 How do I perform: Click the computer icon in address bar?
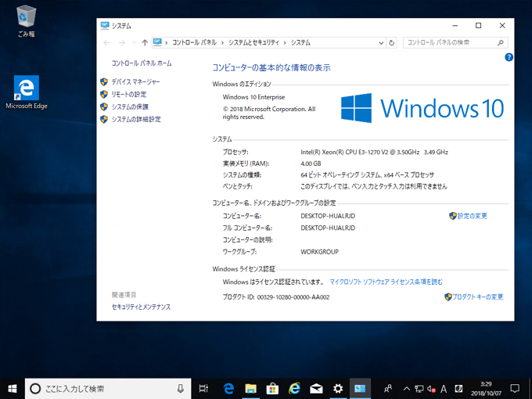point(157,42)
